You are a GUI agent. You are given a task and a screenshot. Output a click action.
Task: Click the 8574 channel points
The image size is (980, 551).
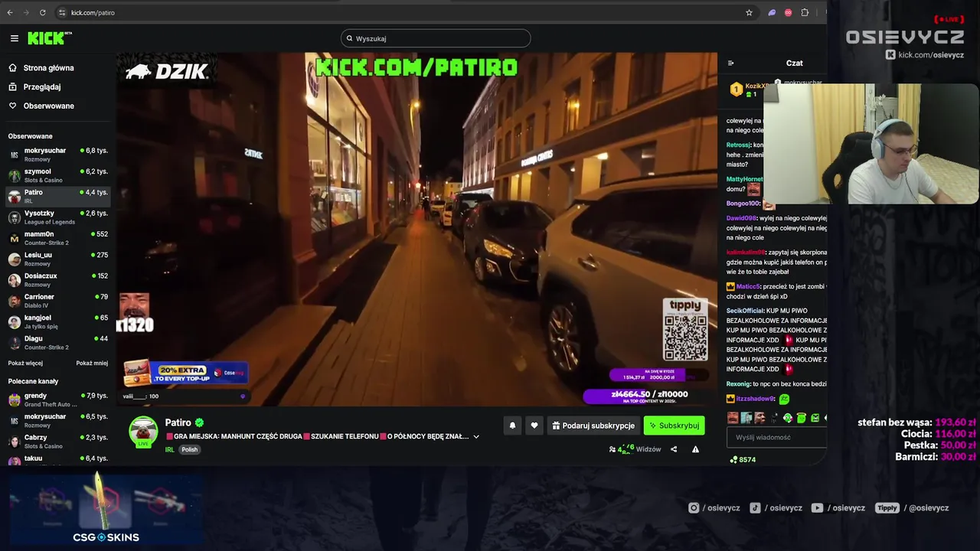(743, 460)
